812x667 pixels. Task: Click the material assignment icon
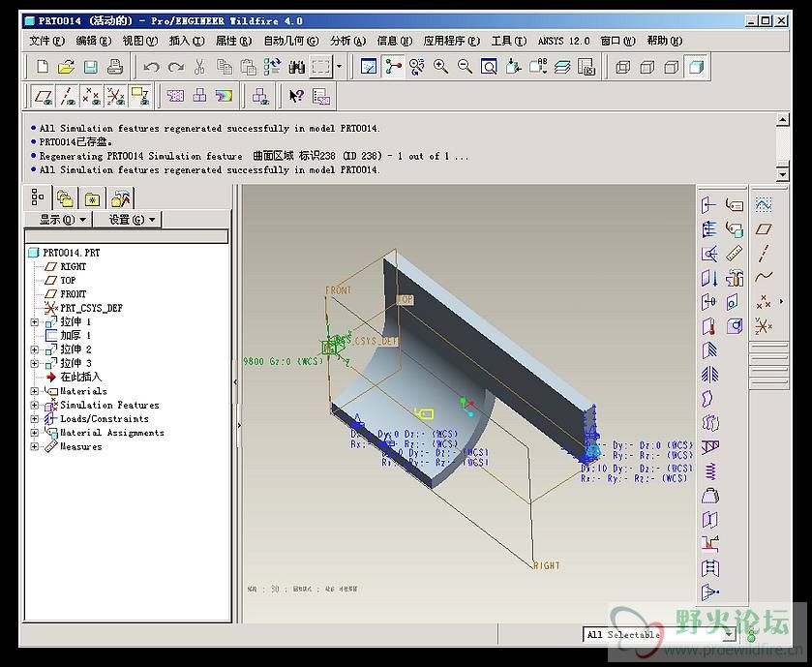[735, 228]
